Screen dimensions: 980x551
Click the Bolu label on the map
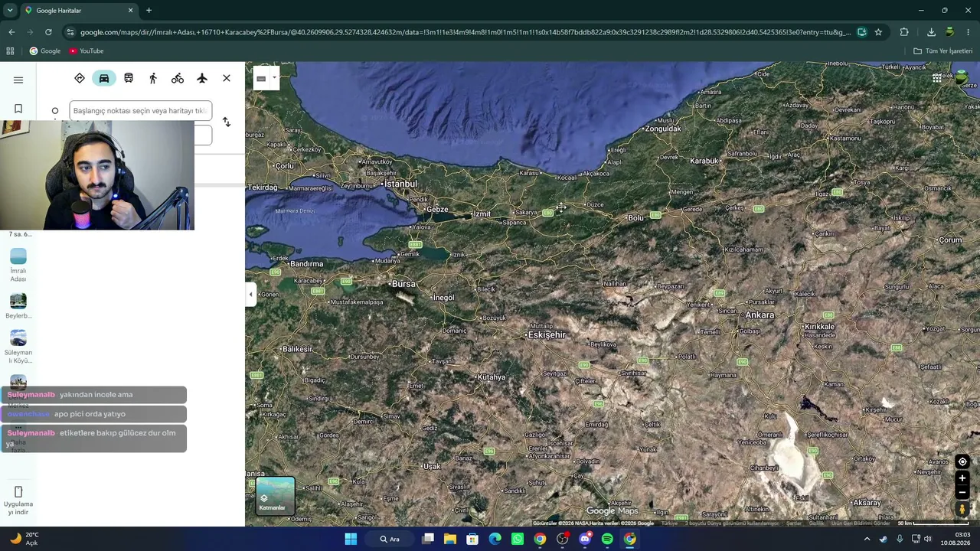pos(636,218)
